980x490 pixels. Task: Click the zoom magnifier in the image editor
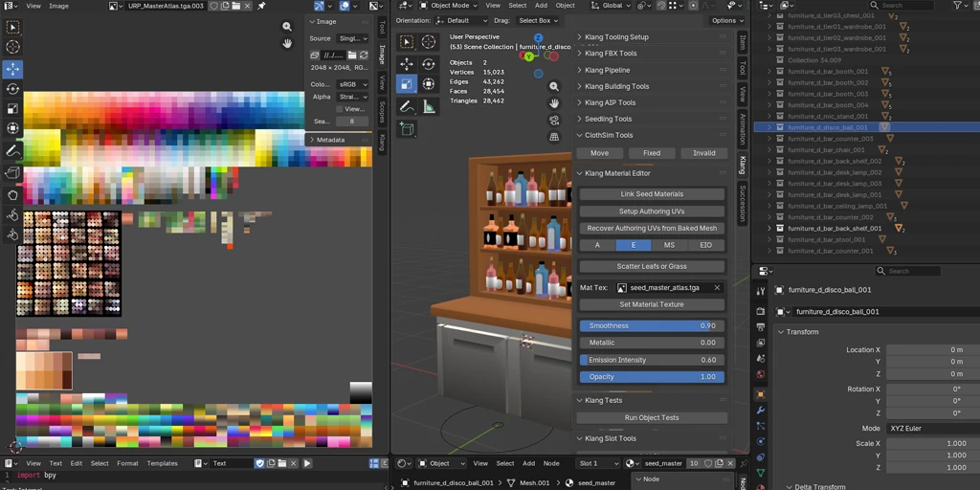tap(287, 27)
